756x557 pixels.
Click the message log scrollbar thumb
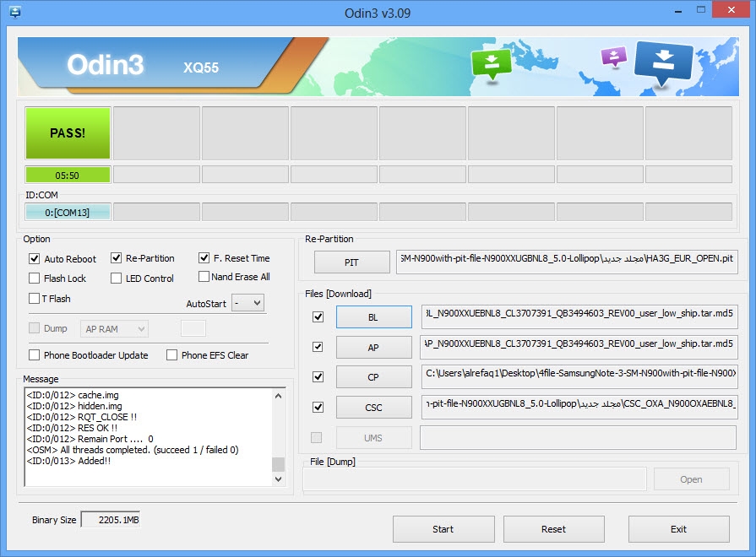click(278, 464)
